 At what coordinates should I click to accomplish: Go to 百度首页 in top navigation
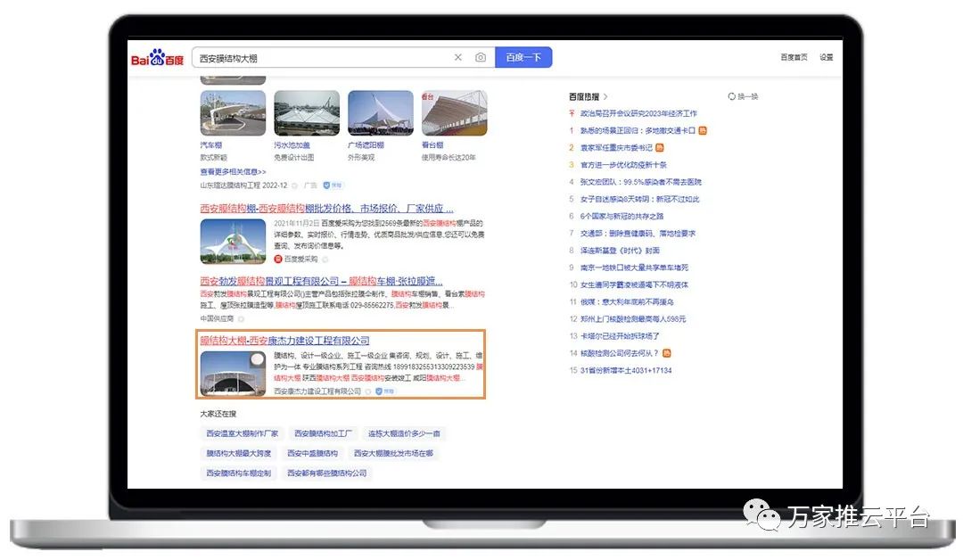[x=794, y=58]
